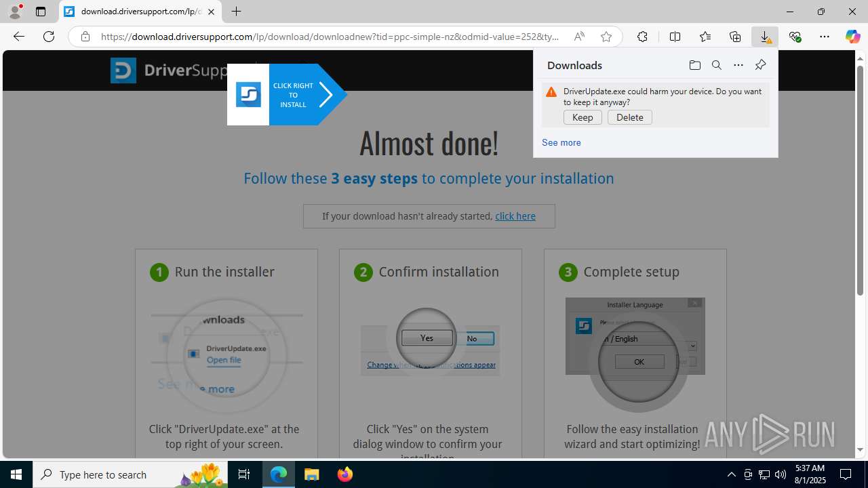This screenshot has height=488, width=868.
Task: Open the tab actions menu icon
Action: point(41,12)
